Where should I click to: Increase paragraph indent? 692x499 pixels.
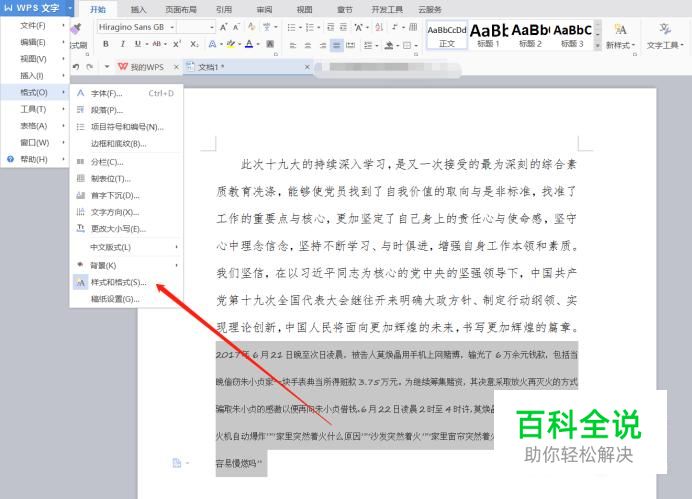343,27
